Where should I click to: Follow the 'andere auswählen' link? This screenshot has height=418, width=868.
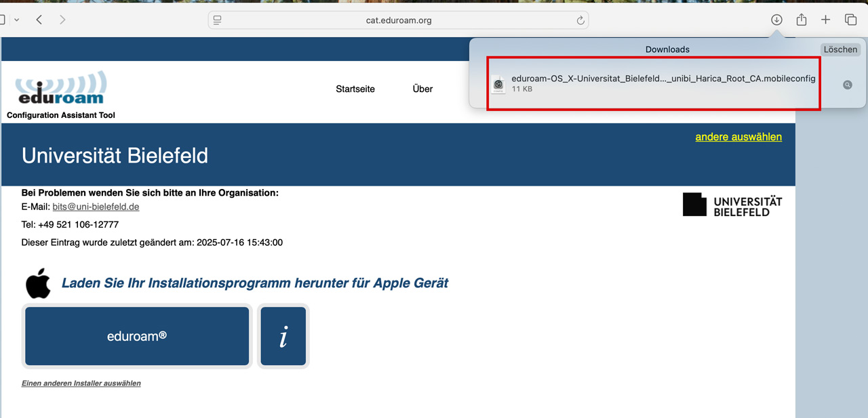click(x=738, y=137)
